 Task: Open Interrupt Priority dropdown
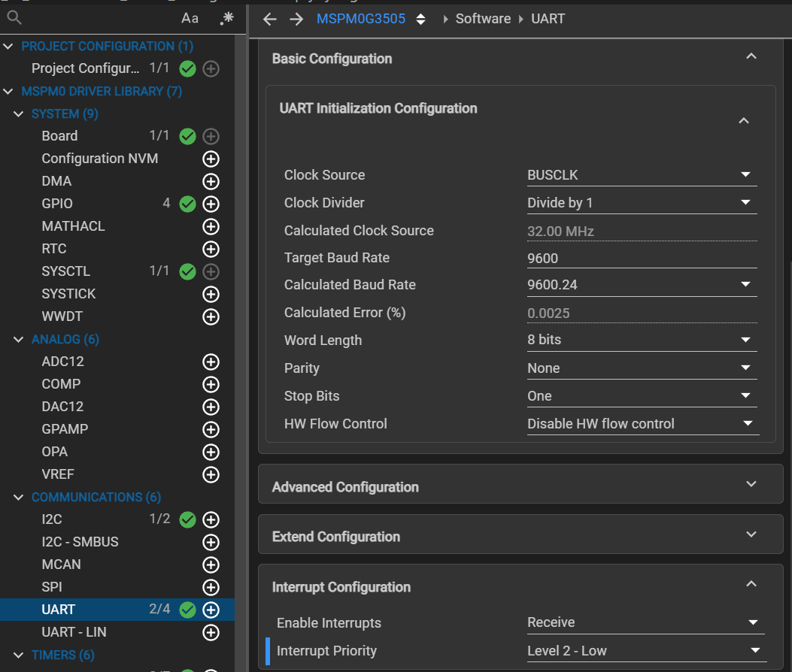tap(647, 651)
